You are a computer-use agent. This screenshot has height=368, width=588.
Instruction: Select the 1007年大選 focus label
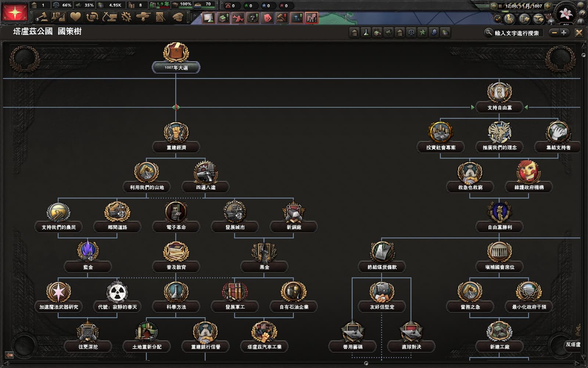coord(176,68)
